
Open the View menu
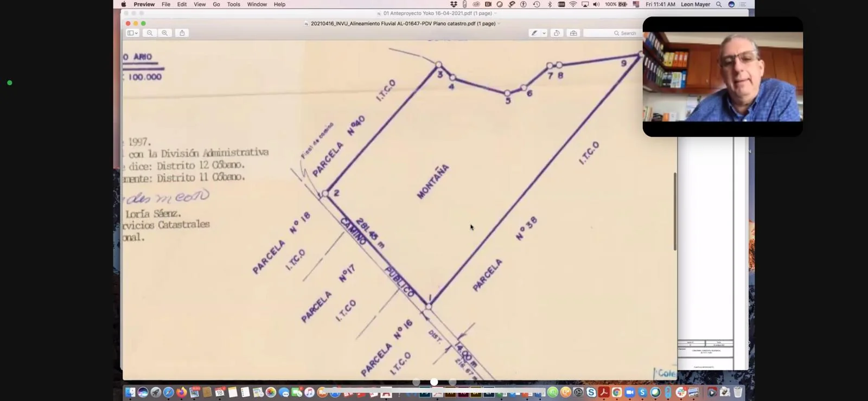pyautogui.click(x=200, y=4)
